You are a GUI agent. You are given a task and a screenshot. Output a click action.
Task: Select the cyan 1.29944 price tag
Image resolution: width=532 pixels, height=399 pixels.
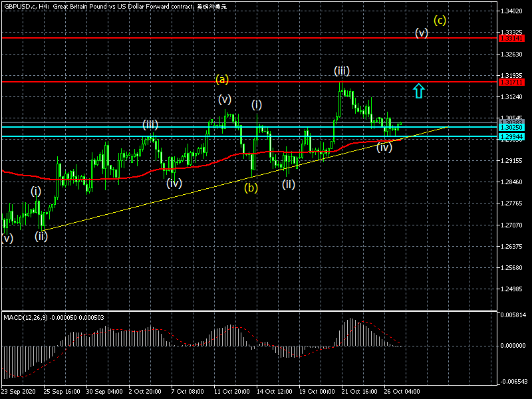point(511,136)
